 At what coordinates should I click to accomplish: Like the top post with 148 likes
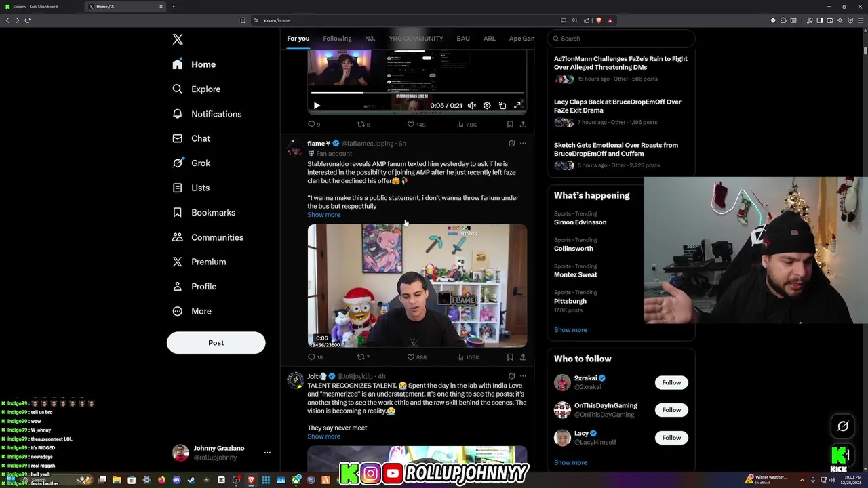[x=416, y=125]
